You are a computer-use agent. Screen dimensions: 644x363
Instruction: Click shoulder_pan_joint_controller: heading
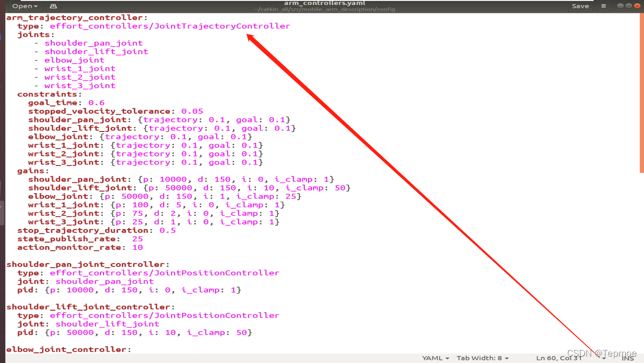[x=88, y=264]
